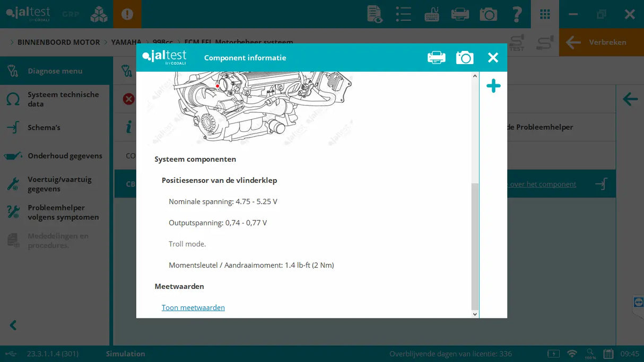Viewport: 644px width, 362px height.
Task: Click YAMAHA breadcrumb
Action: click(x=126, y=42)
